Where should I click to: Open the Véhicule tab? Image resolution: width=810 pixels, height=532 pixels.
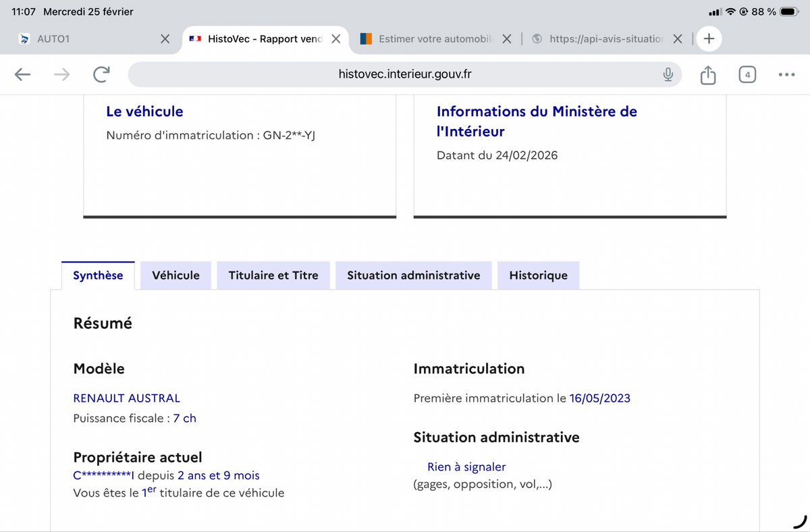pos(175,275)
